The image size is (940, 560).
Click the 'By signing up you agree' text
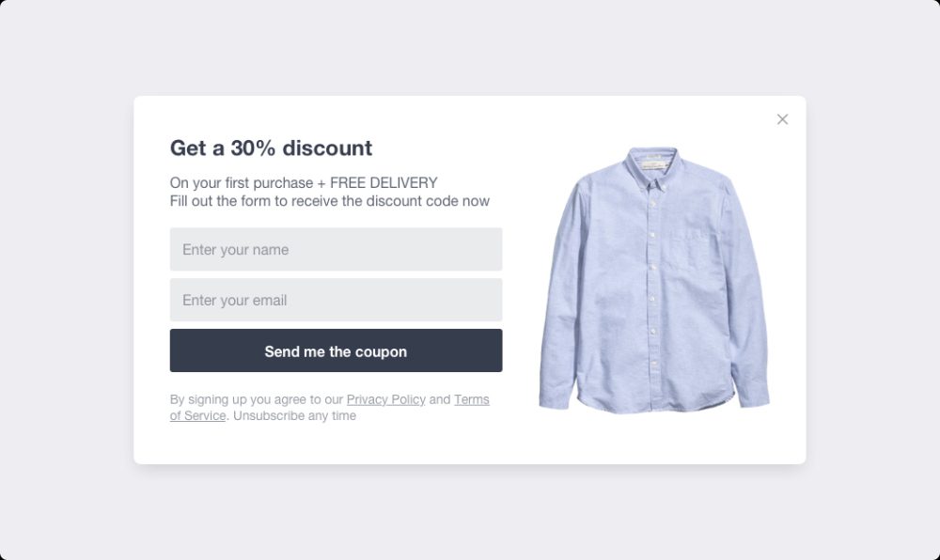tap(256, 399)
